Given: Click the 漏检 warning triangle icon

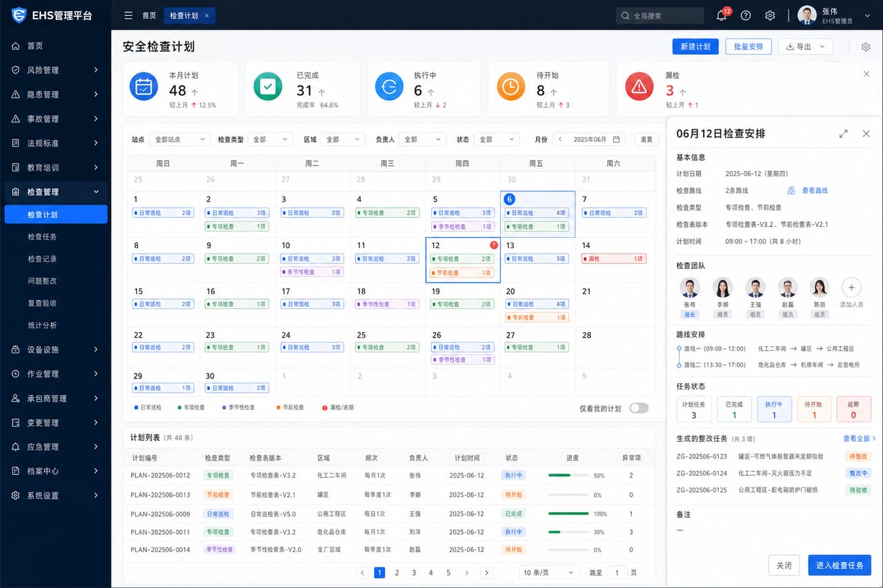Looking at the screenshot, I should pyautogui.click(x=639, y=87).
